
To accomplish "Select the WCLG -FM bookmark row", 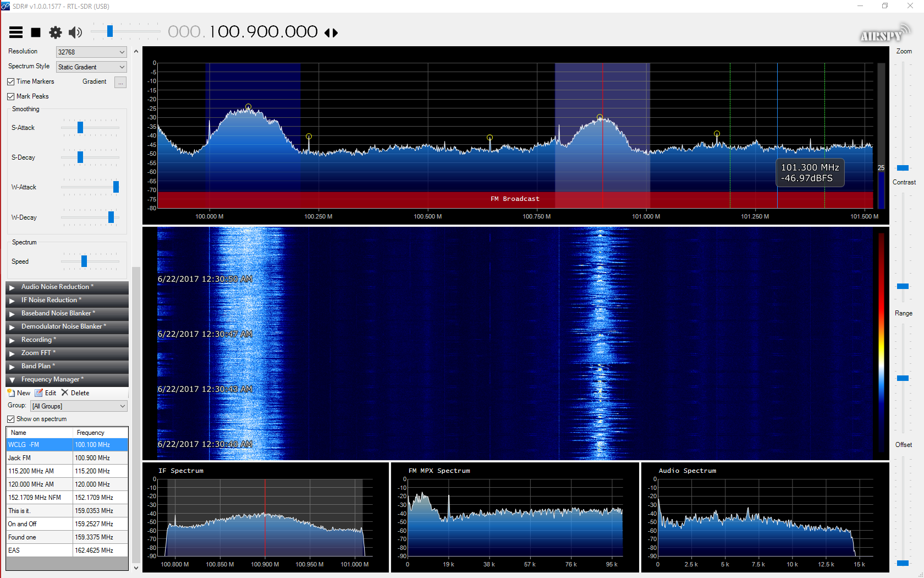I will click(67, 445).
